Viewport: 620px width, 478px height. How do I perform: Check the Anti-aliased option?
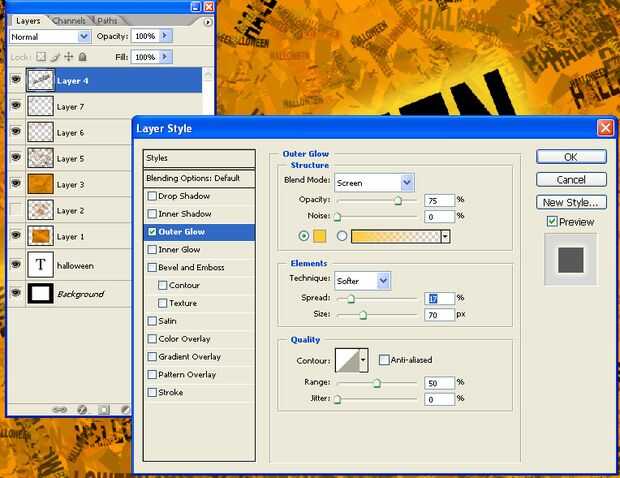point(384,360)
